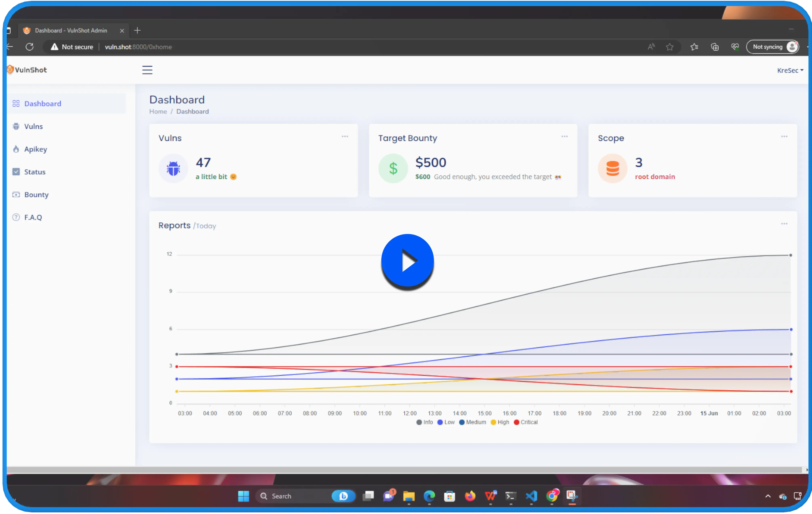Open the KreSec account dropdown

click(x=790, y=70)
